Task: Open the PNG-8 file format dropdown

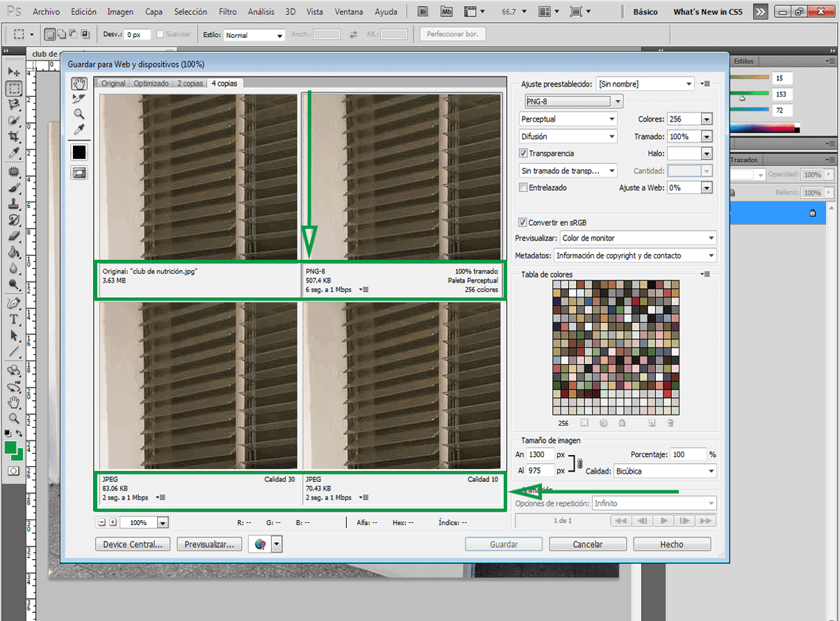Action: 573,101
